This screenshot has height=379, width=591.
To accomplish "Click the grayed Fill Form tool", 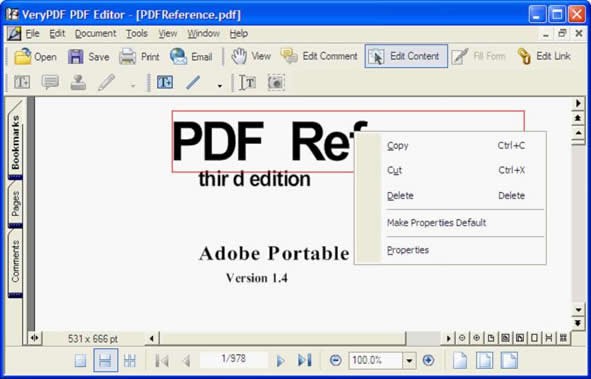I will [x=479, y=57].
